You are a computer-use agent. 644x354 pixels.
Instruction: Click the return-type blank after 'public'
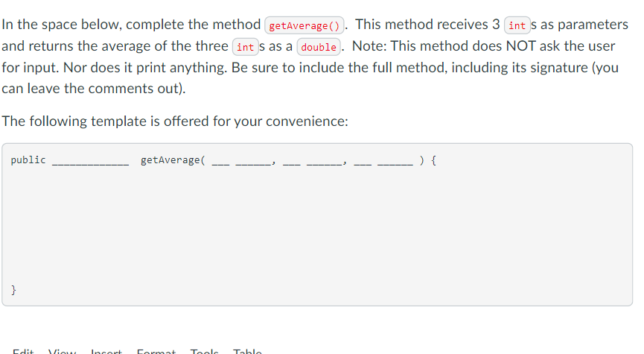(x=90, y=163)
